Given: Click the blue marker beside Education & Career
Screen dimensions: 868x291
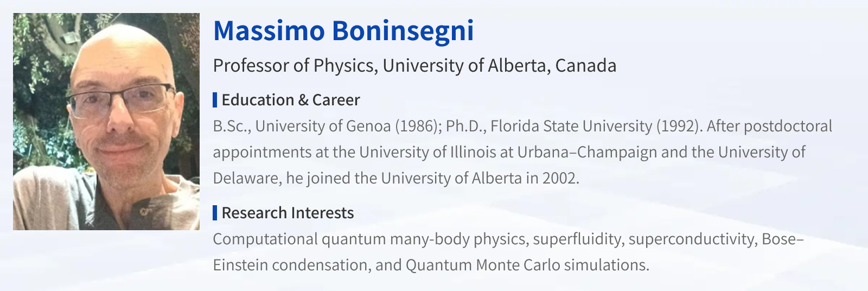Looking at the screenshot, I should pos(215,100).
